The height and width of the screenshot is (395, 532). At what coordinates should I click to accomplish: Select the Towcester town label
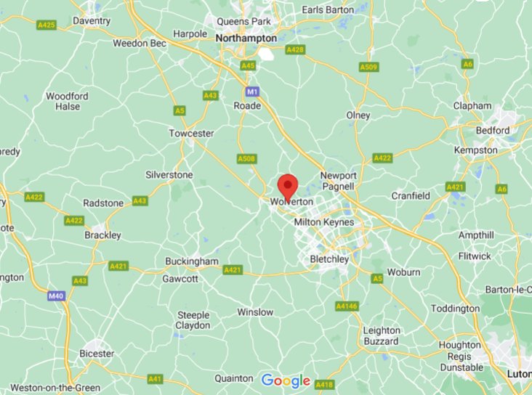pyautogui.click(x=191, y=134)
